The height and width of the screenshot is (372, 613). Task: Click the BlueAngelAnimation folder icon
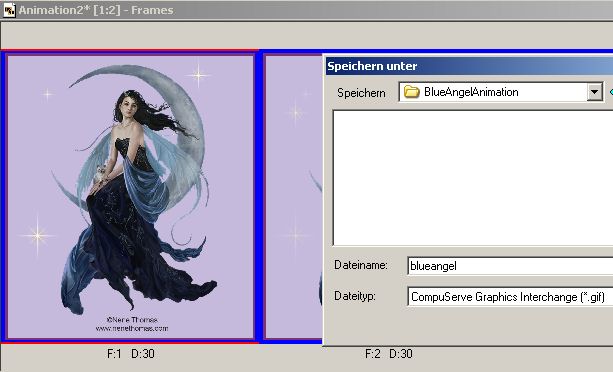(411, 92)
